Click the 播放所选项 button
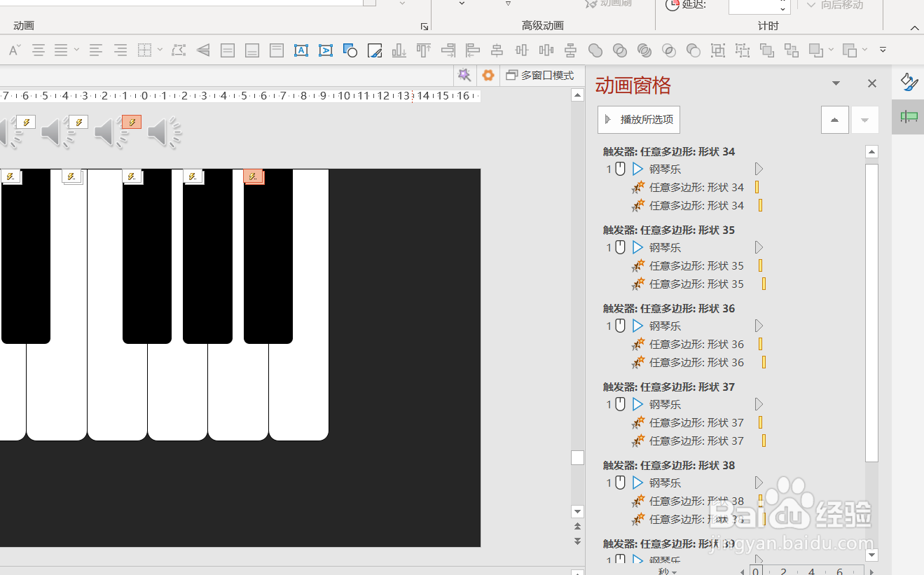 click(x=639, y=120)
